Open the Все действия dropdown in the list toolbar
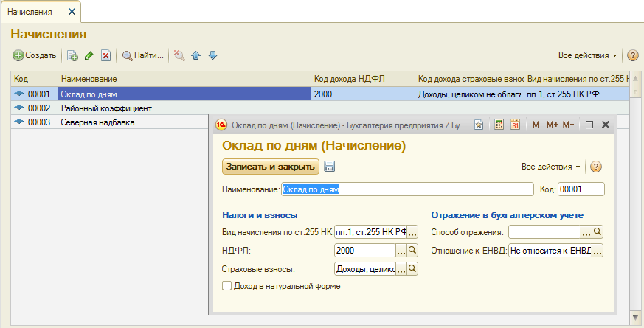 coord(587,55)
